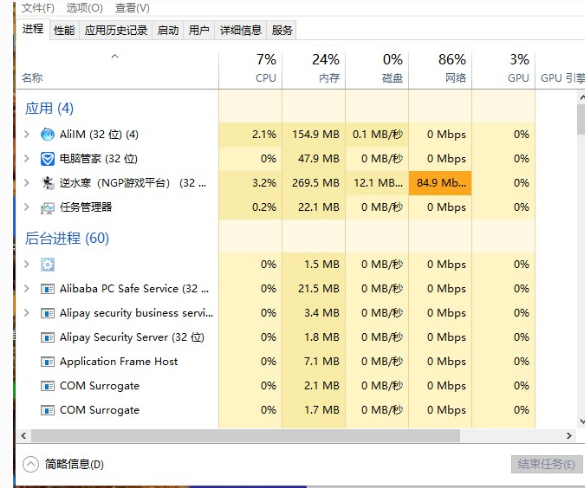The image size is (585, 488).
Task: Collapse details via 简略信息 arrow icon
Action: point(31,464)
